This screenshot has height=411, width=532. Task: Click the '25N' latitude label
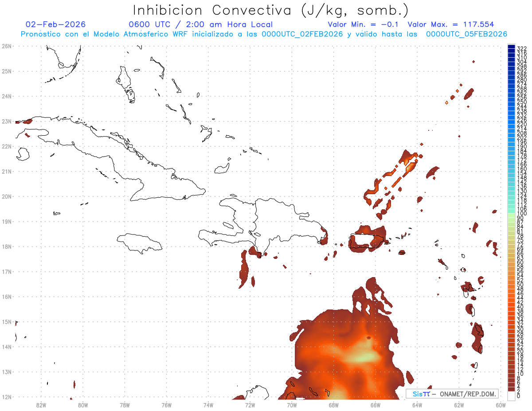point(6,71)
